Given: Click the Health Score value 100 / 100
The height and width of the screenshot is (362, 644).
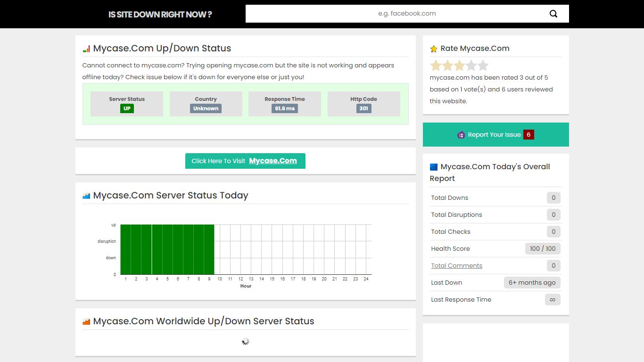Looking at the screenshot, I should [543, 249].
